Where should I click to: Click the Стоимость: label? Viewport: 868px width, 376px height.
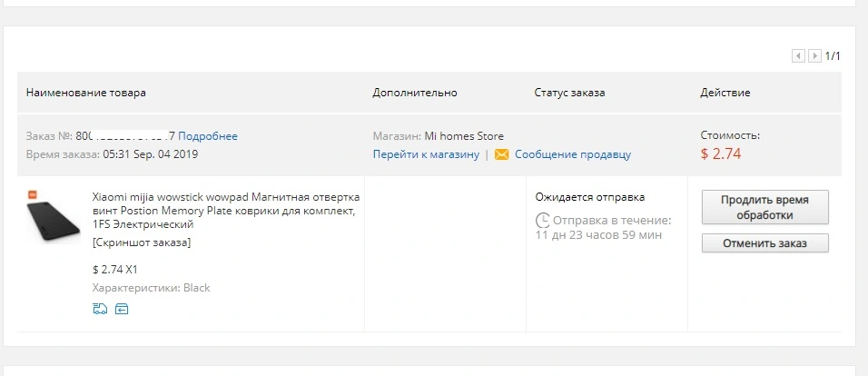point(730,135)
